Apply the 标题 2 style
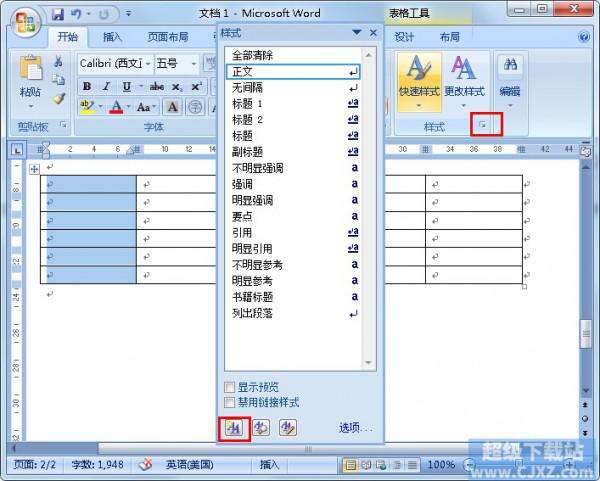The height and width of the screenshot is (481, 600). coord(292,120)
